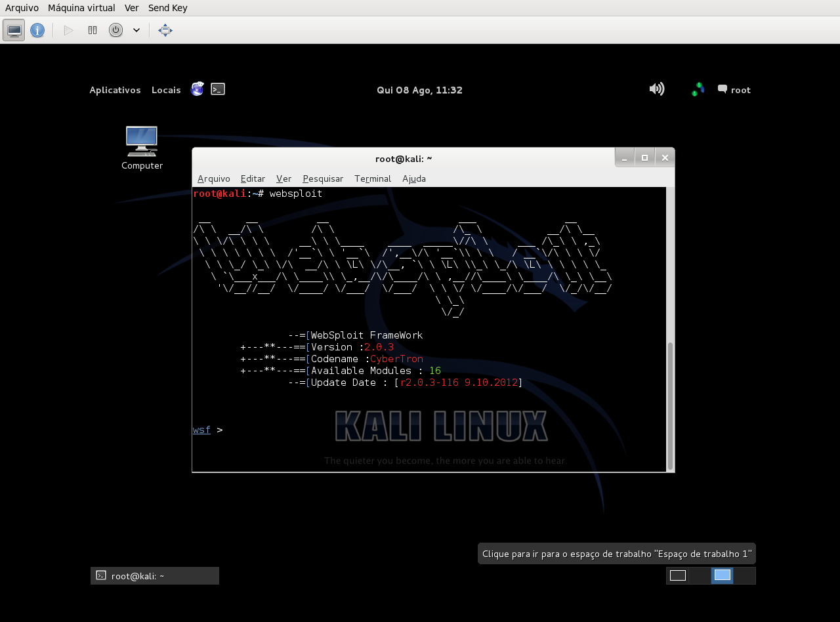Open the Terminal menu in terminal window

tap(373, 178)
